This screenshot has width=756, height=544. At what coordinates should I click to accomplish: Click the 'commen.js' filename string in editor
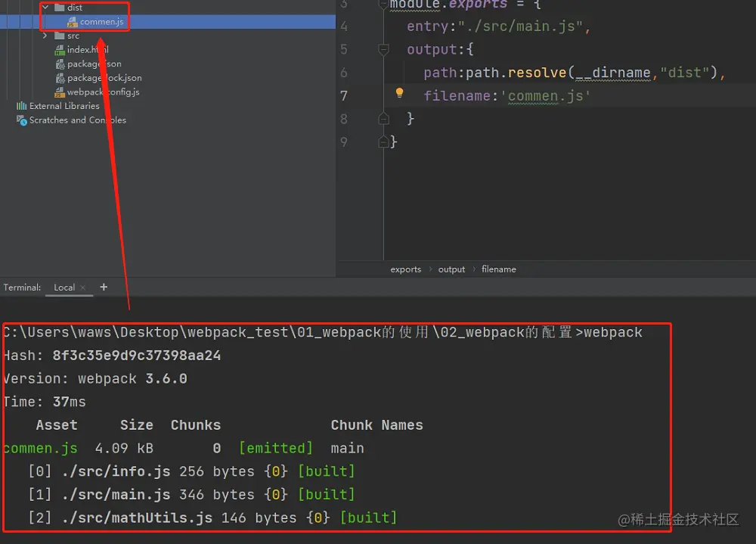(x=546, y=96)
